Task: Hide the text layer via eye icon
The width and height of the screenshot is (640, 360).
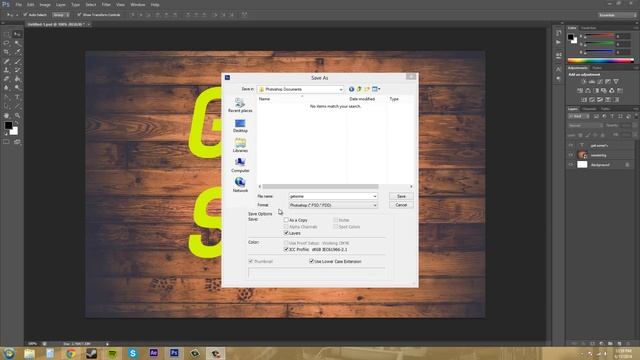Action: coord(571,145)
